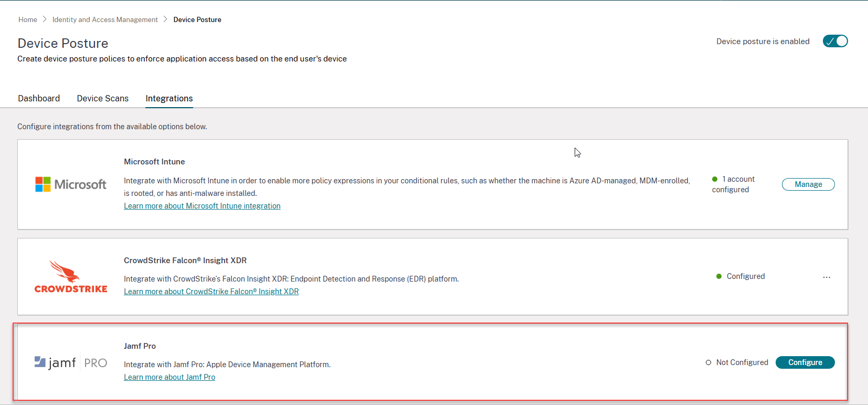Click the Microsoft logo in the Intune card

[x=71, y=184]
